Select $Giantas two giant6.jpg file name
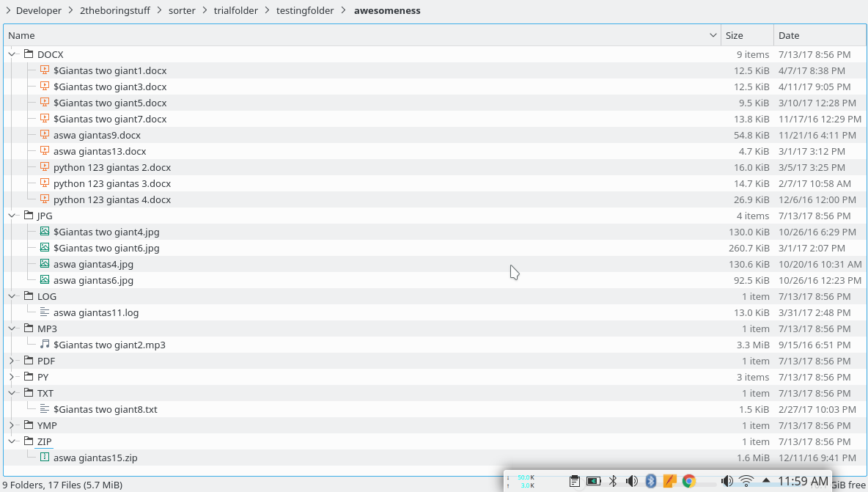868x492 pixels. point(106,248)
